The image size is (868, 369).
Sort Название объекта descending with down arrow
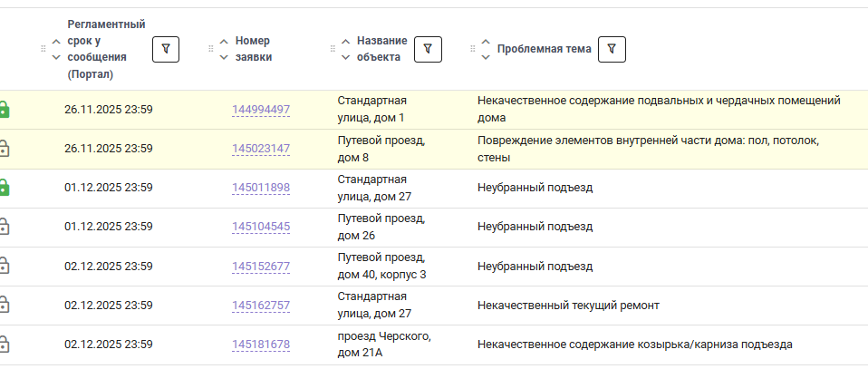click(345, 57)
